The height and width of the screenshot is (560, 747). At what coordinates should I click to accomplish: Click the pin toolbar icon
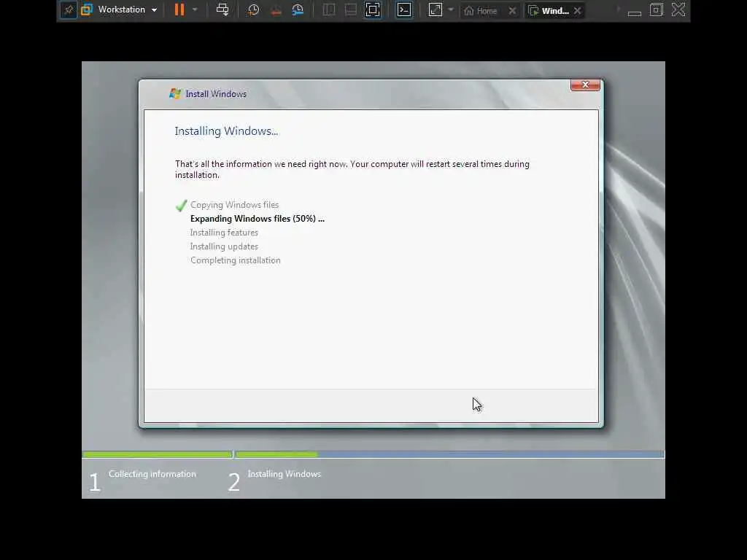(x=69, y=10)
